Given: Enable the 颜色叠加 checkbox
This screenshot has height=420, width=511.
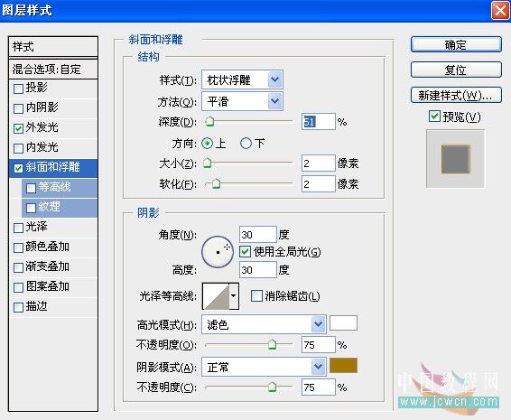Looking at the screenshot, I should pyautogui.click(x=18, y=247).
